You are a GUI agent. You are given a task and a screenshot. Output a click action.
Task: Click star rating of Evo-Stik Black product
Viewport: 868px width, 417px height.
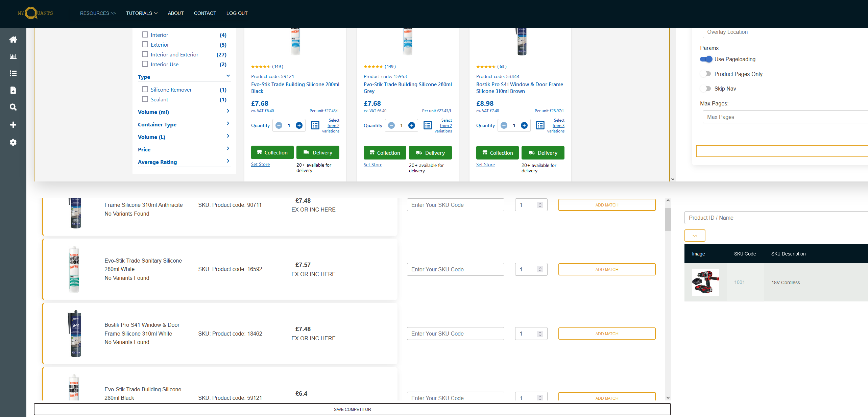[260, 67]
